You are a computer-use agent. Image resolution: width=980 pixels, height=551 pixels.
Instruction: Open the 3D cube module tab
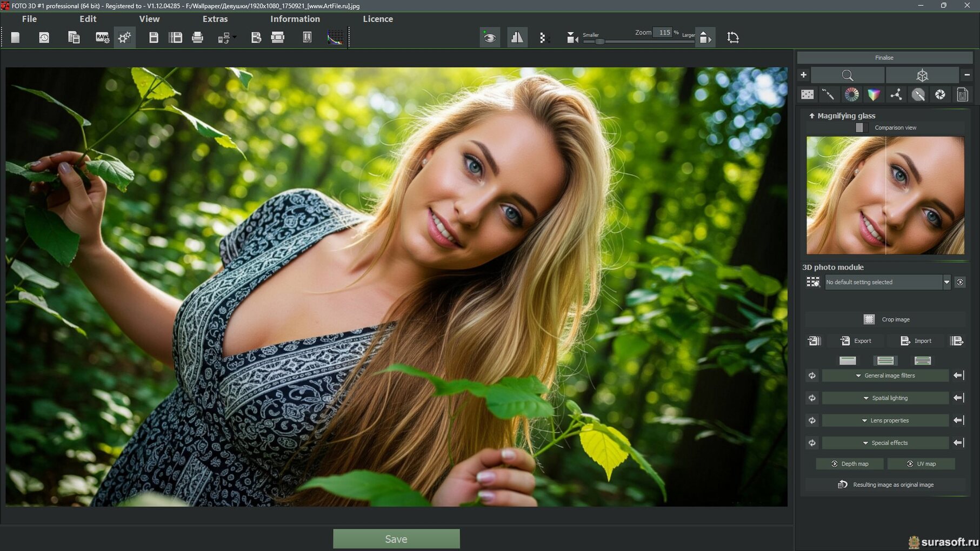point(922,75)
